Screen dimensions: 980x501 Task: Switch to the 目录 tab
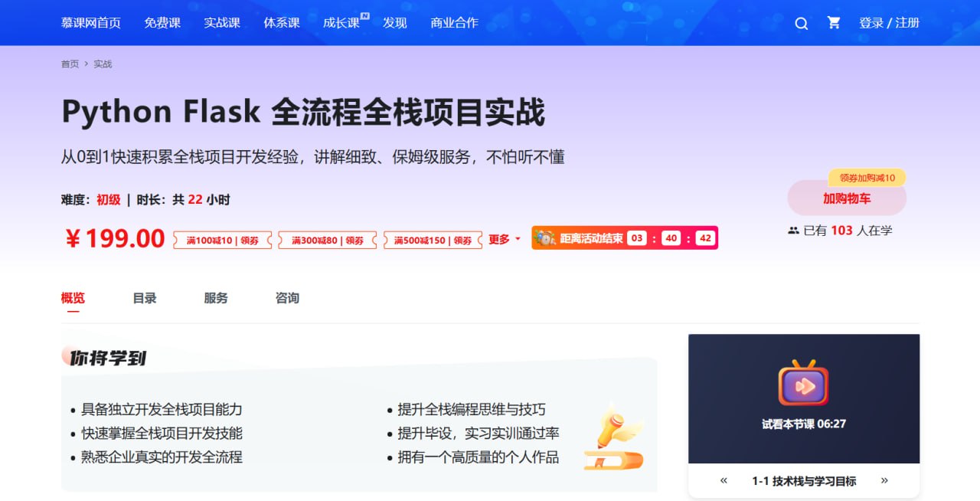click(x=144, y=298)
